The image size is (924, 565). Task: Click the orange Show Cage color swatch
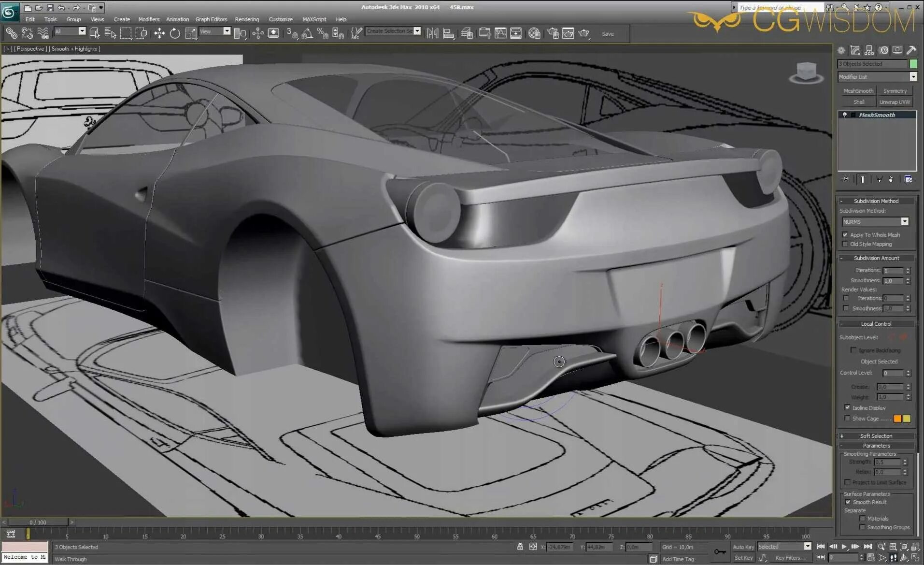click(x=897, y=419)
